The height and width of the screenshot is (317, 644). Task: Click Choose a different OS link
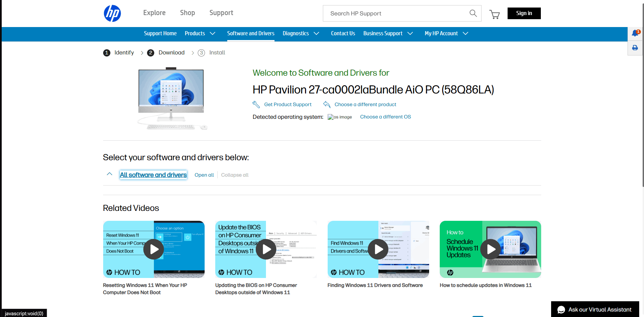pos(386,117)
